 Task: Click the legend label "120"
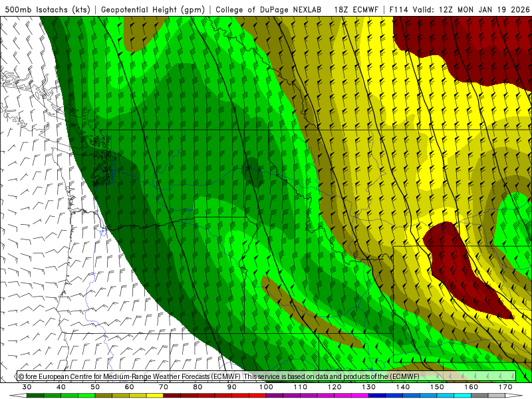pyautogui.click(x=334, y=387)
